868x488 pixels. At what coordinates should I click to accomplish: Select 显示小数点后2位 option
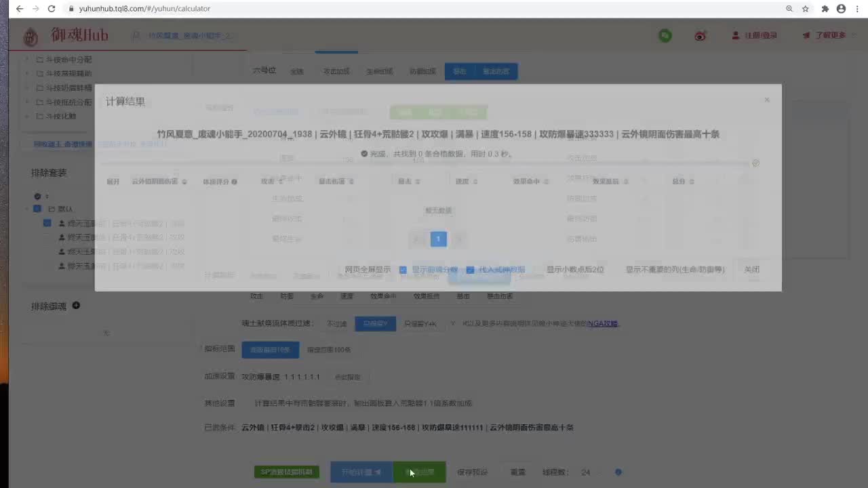[575, 270]
